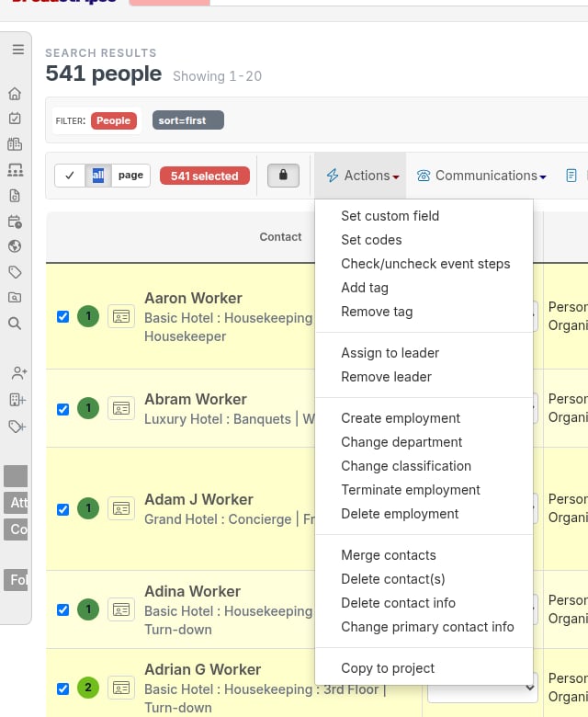The width and height of the screenshot is (588, 717).
Task: Choose 'Merge contacts' action
Action: pyautogui.click(x=389, y=555)
